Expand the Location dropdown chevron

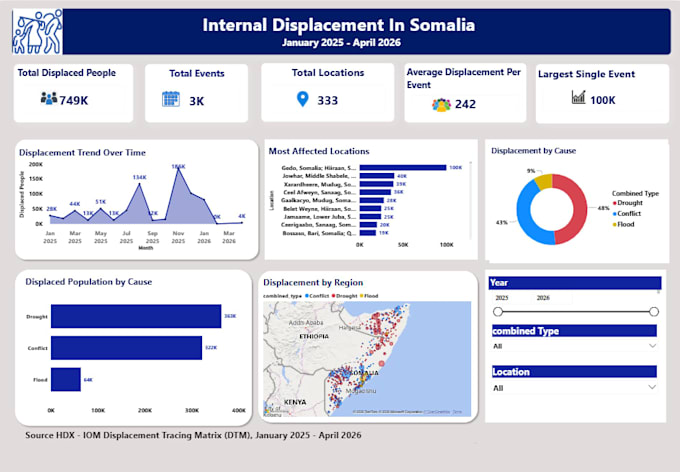click(x=652, y=387)
